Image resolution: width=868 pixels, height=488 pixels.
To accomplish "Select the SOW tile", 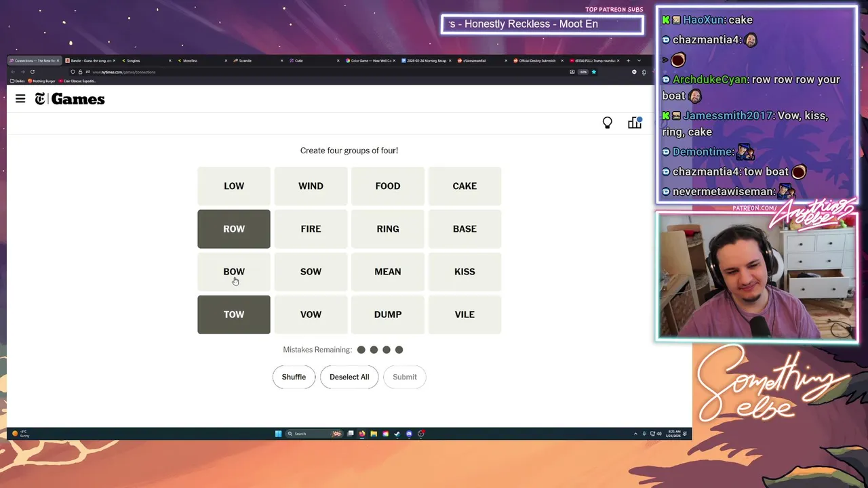I will [311, 272].
